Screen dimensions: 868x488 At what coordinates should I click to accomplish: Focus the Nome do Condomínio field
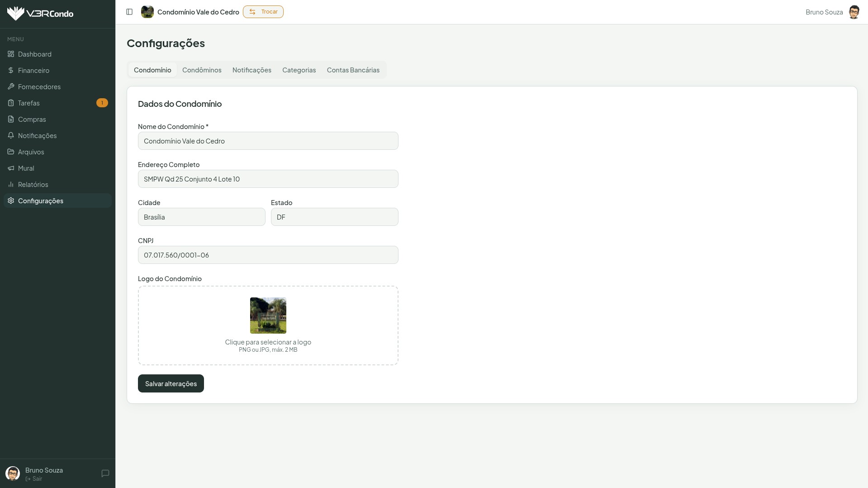268,141
